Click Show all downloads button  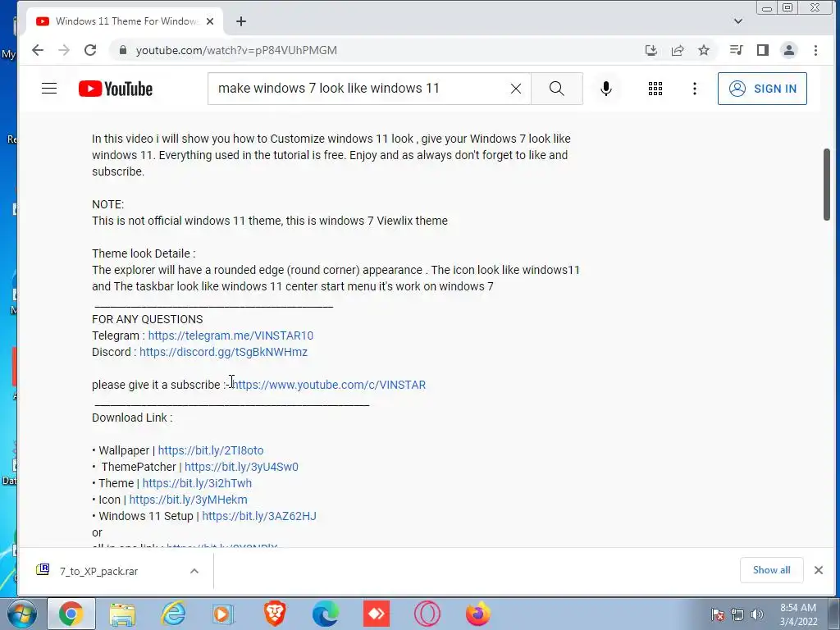pyautogui.click(x=771, y=570)
